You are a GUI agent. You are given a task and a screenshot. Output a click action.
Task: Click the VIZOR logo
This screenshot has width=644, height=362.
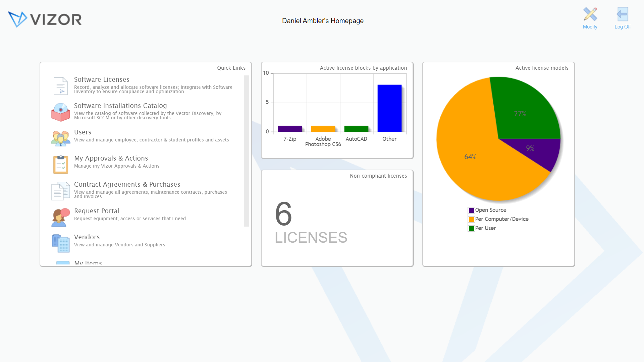45,19
